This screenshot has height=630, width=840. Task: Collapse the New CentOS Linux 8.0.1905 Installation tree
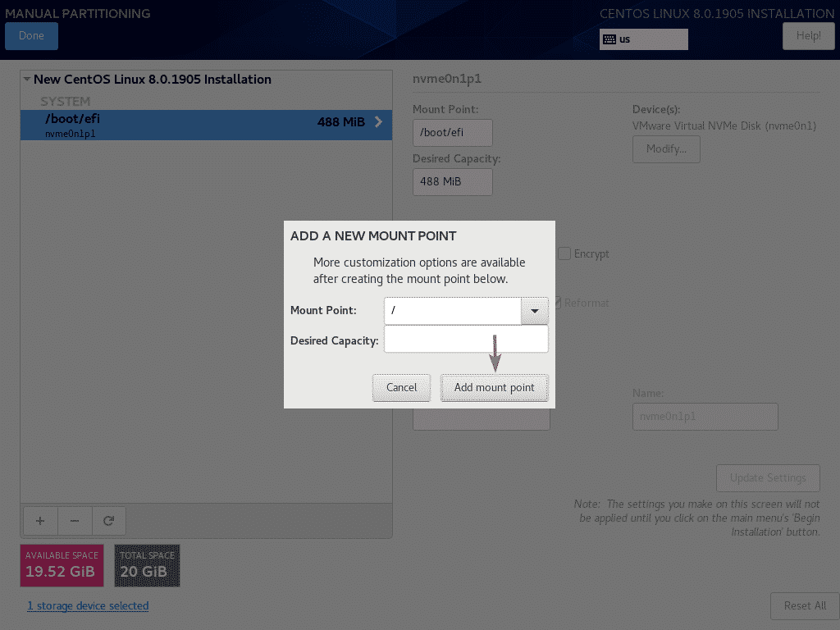click(x=27, y=80)
